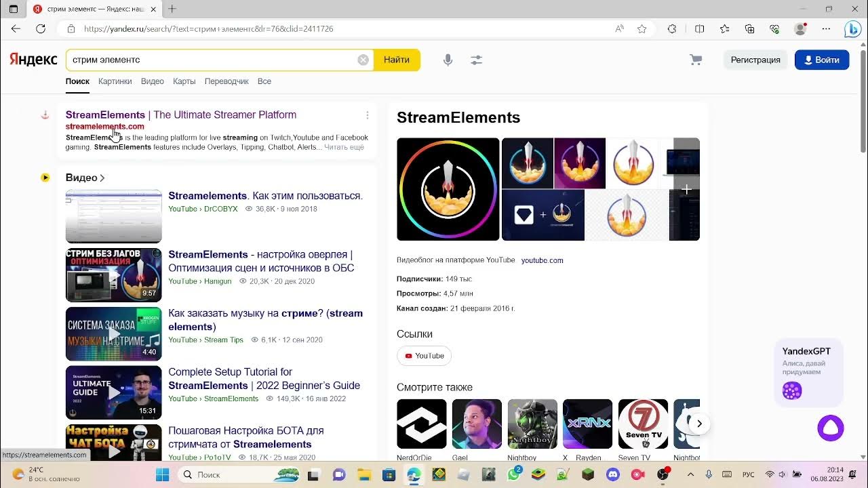Open the favorites list icon
The image size is (868, 488).
click(x=724, y=29)
